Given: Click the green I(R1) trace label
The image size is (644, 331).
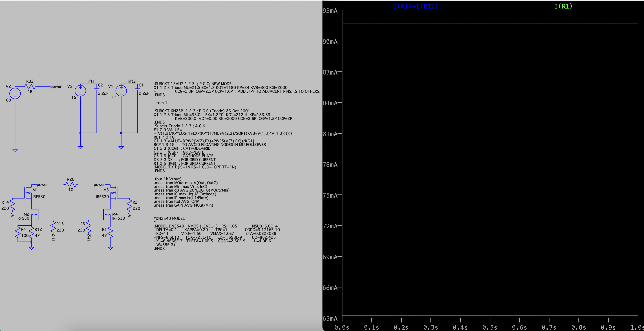Looking at the screenshot, I should (563, 6).
